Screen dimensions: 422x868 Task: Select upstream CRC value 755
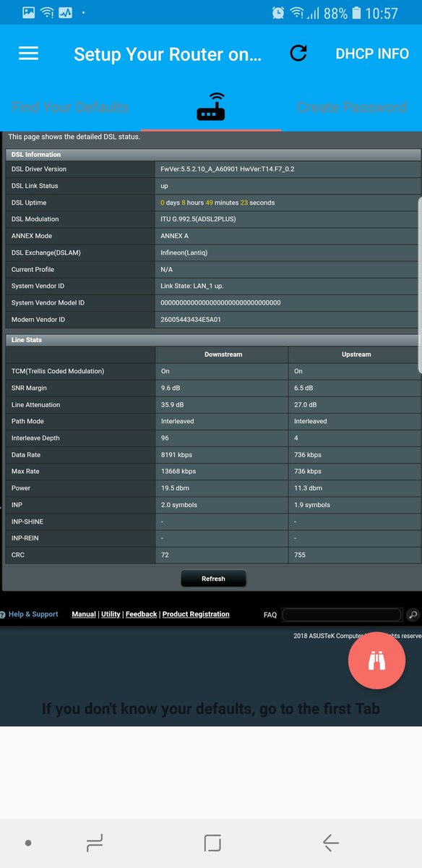300,555
